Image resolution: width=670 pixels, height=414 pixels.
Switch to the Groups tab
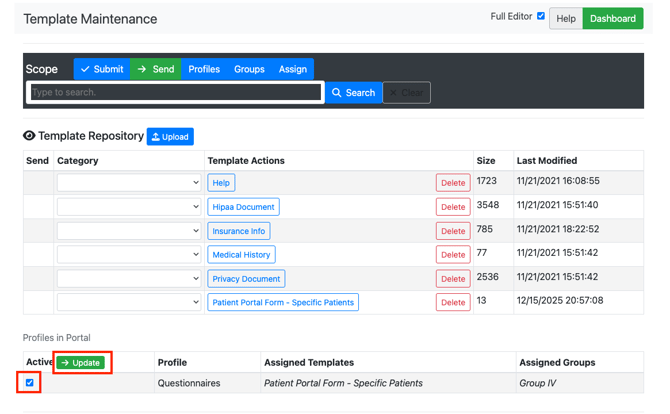[x=249, y=69]
